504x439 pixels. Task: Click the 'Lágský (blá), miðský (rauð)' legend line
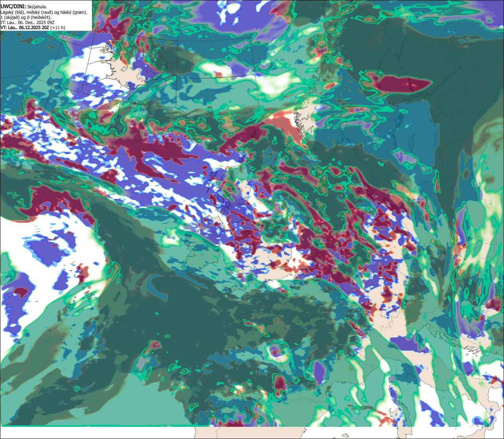click(x=44, y=12)
